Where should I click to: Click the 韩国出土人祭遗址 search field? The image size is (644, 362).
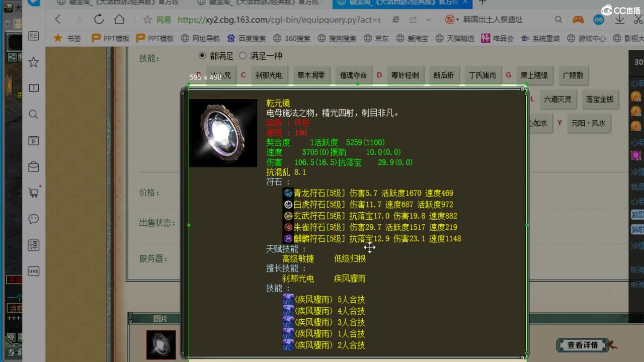click(x=504, y=20)
